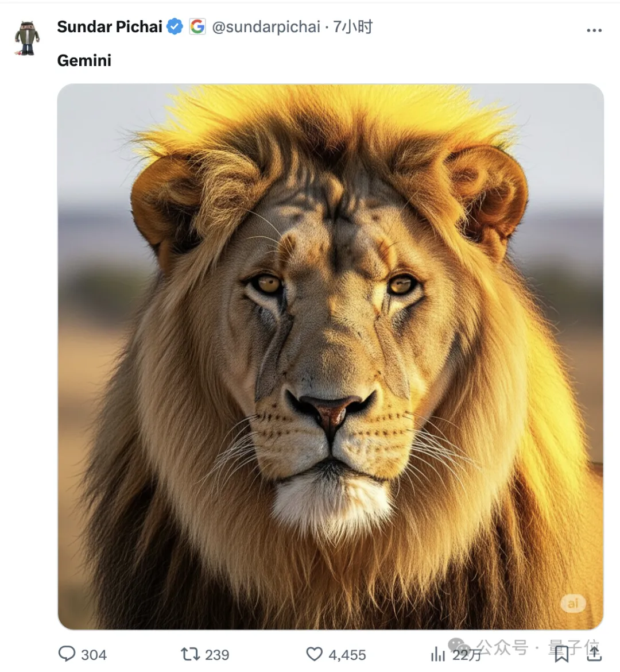Click the 239 reposts count
620x672 pixels.
(x=217, y=655)
